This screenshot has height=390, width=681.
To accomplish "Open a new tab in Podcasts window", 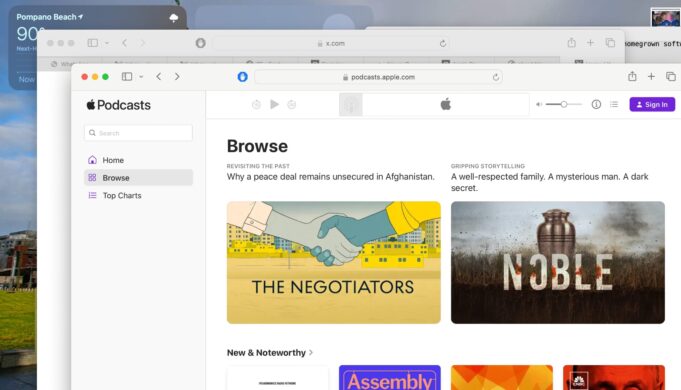I will [x=651, y=76].
